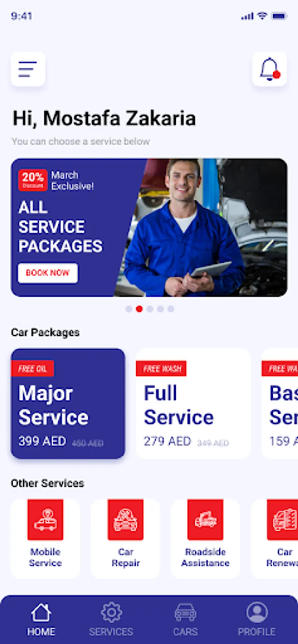Screen dimensions: 298x644
Task: Tap the Car Renewal icon
Action: (282, 519)
